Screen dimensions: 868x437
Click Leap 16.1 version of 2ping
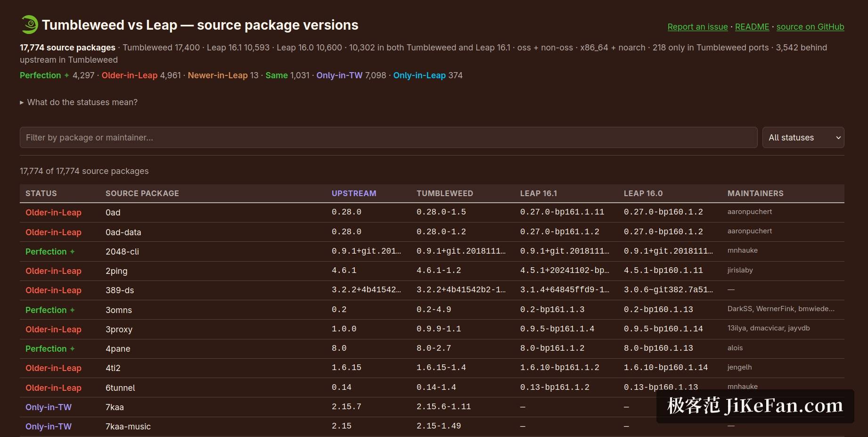tap(565, 271)
